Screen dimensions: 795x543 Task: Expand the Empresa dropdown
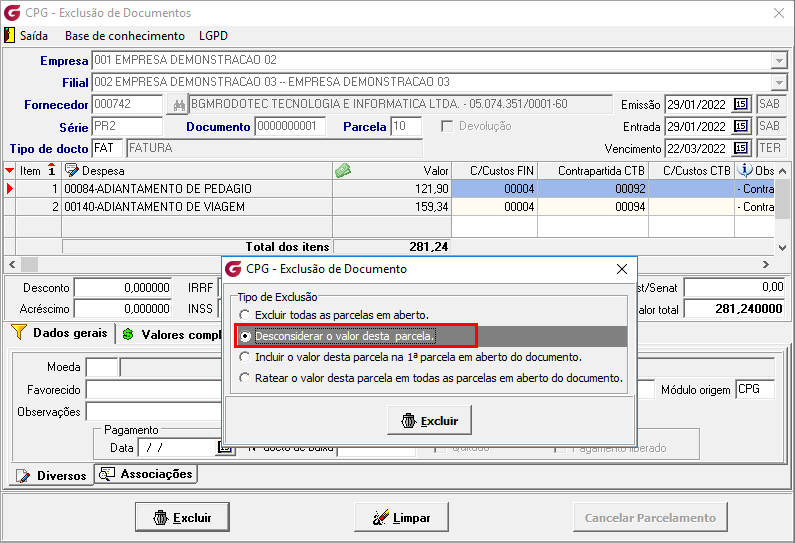(779, 60)
